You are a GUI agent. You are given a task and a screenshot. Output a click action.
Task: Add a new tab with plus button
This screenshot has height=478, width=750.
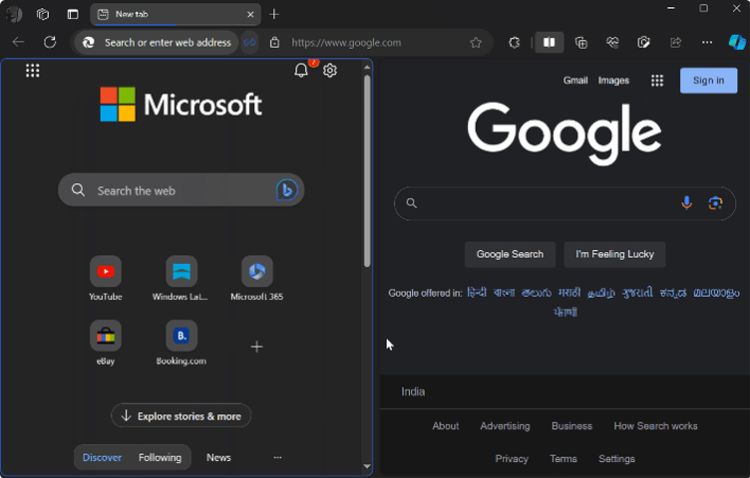click(x=274, y=14)
